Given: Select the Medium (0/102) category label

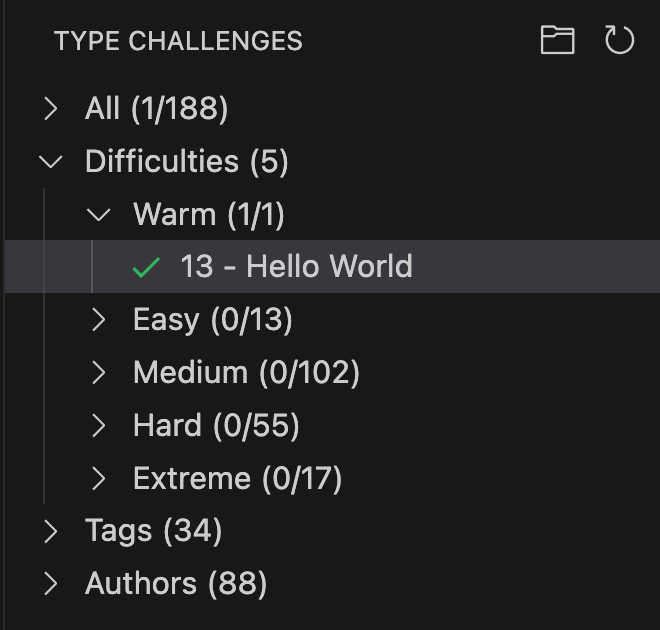Looking at the screenshot, I should coord(246,373).
